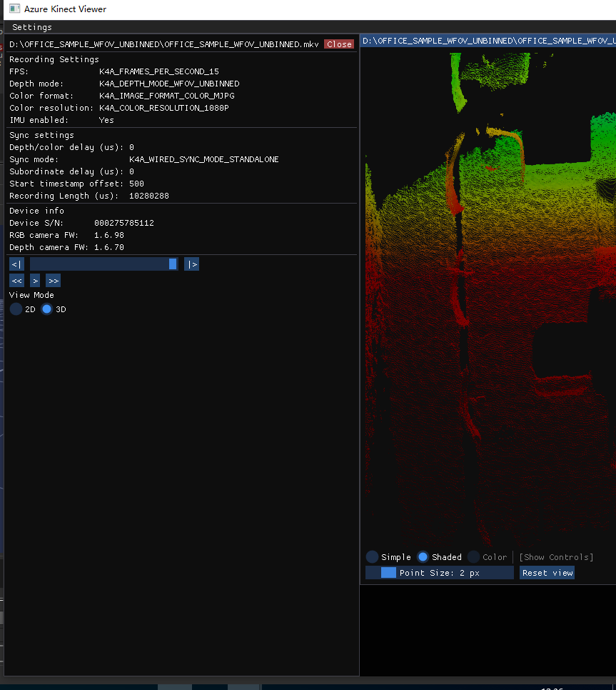Click the Azure Kinect Viewer app icon
This screenshot has height=690, width=616.
[14, 9]
